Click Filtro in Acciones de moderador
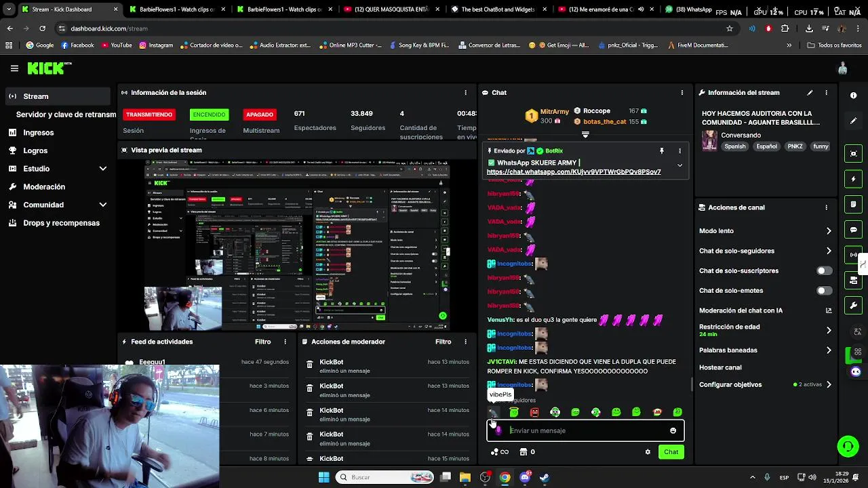This screenshot has width=868, height=488. (443, 342)
